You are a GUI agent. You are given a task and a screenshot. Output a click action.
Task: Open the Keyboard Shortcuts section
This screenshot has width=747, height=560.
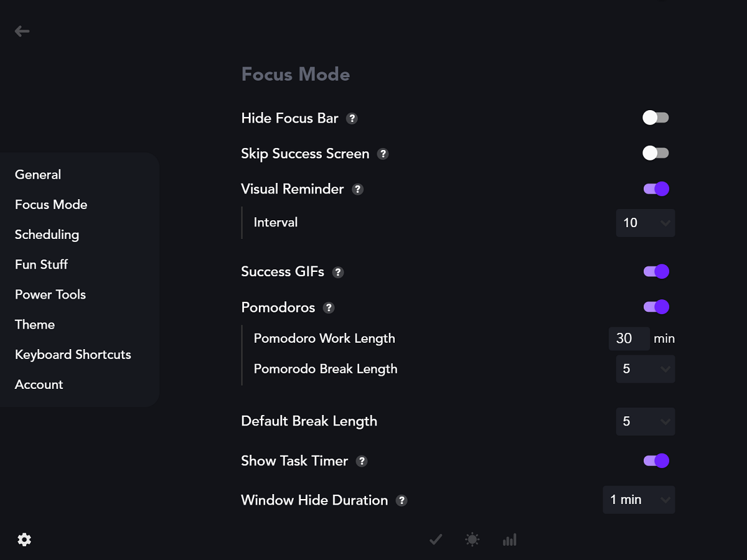tap(73, 355)
